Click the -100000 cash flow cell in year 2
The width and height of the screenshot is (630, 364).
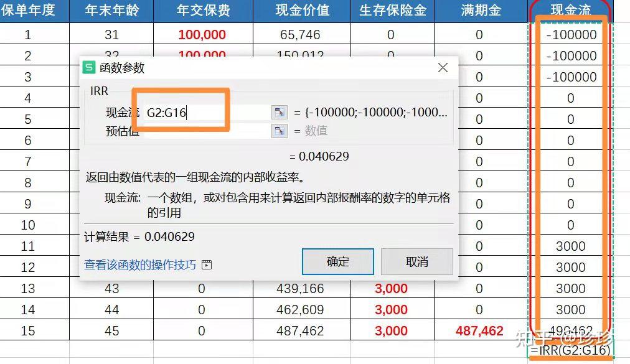[x=571, y=56]
